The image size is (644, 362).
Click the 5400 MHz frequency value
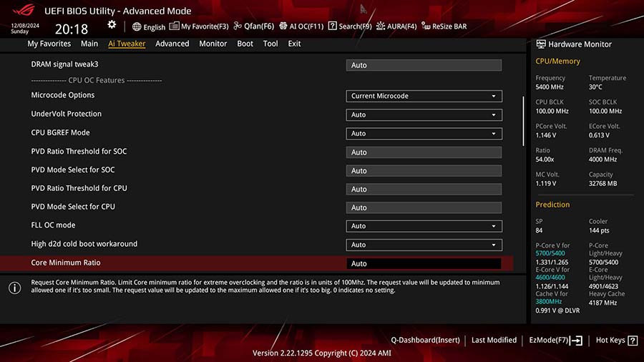tap(550, 87)
